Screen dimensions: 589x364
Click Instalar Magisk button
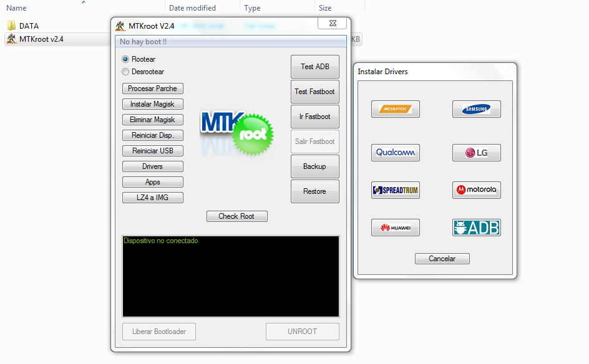pyautogui.click(x=152, y=104)
